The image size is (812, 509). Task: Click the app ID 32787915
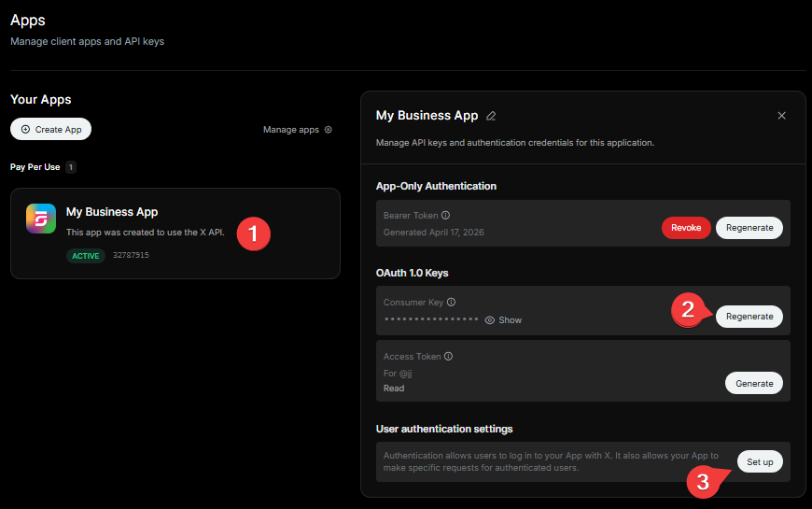pyautogui.click(x=131, y=255)
